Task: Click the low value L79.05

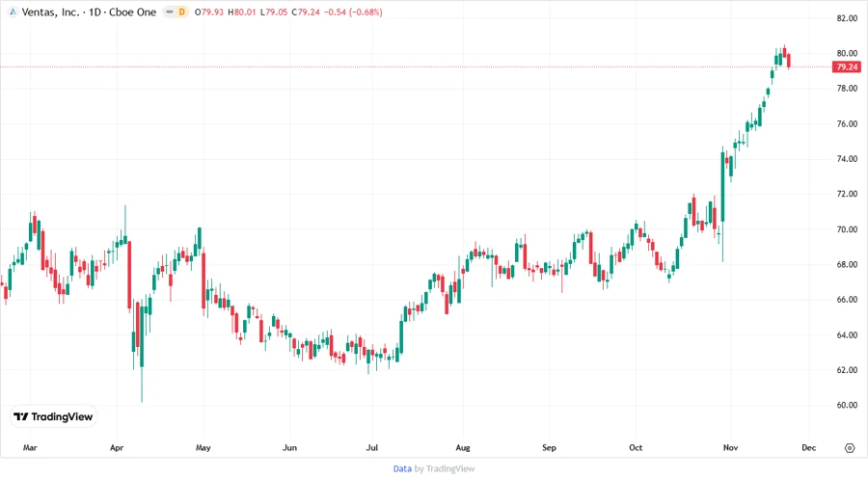Action: tap(274, 12)
